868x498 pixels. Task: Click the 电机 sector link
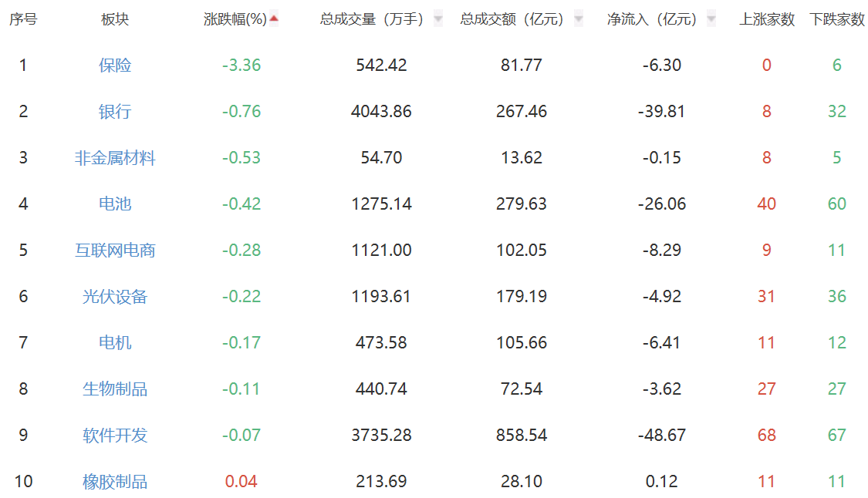pos(115,343)
